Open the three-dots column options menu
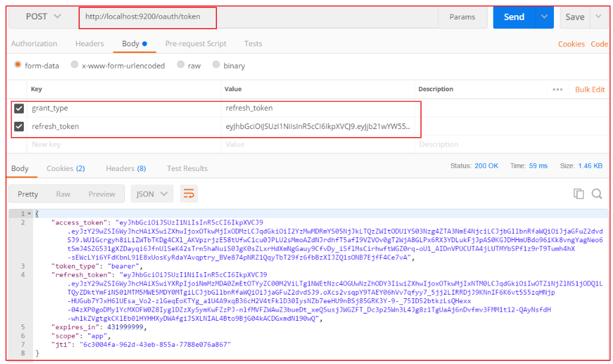 tap(558, 89)
